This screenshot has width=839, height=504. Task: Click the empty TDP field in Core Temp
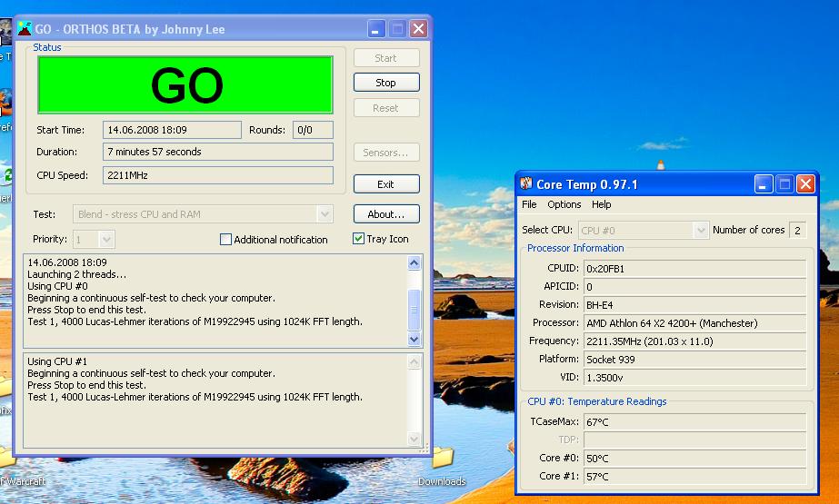pos(694,440)
